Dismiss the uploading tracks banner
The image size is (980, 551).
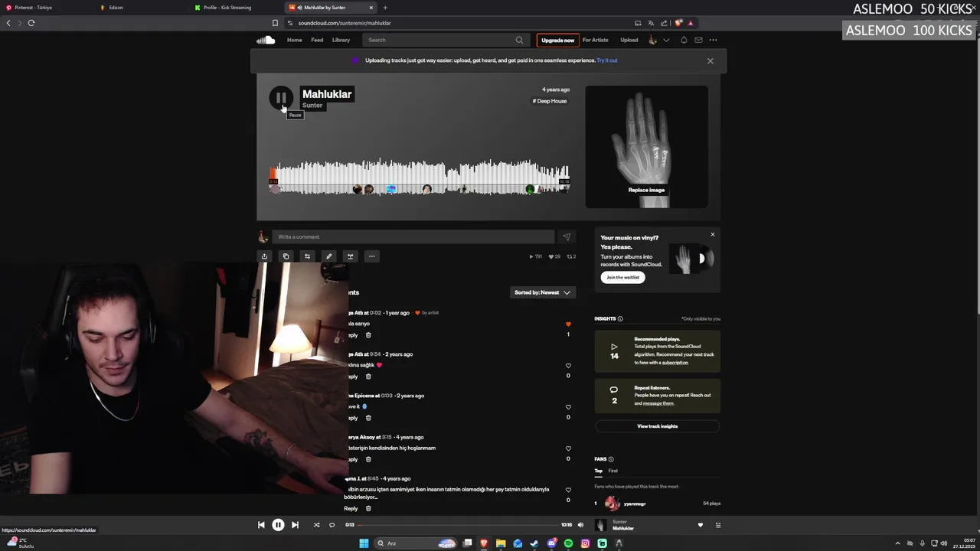coord(710,60)
